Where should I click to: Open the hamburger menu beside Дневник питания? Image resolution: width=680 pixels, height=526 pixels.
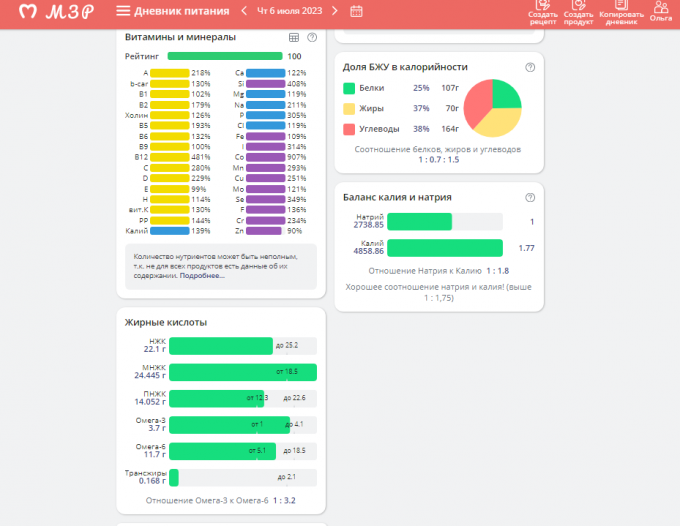click(x=123, y=11)
